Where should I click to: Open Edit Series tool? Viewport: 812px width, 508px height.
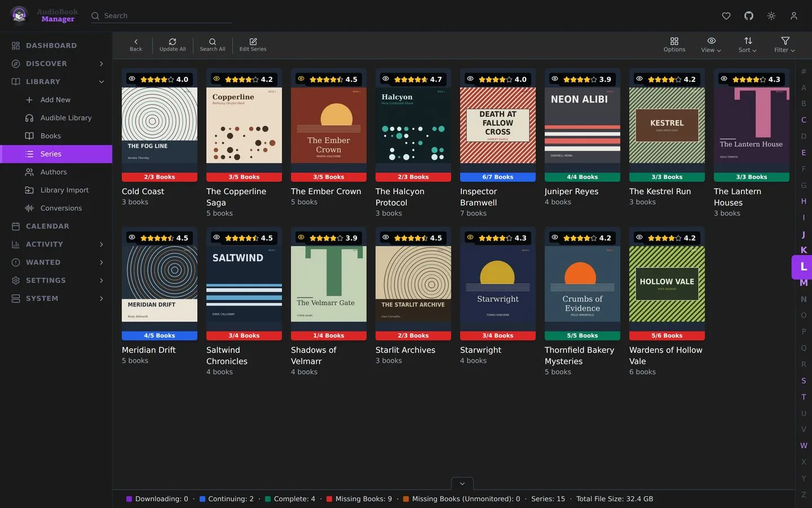click(x=253, y=45)
